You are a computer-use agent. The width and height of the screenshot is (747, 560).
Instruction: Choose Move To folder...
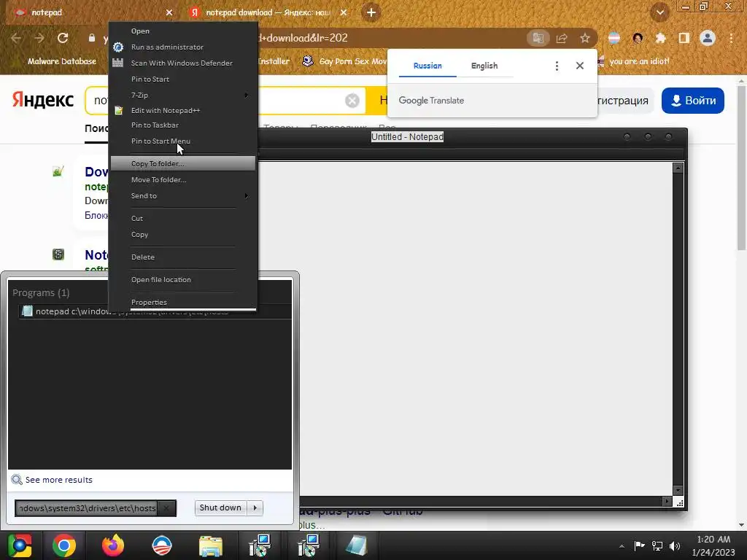[x=183, y=179]
